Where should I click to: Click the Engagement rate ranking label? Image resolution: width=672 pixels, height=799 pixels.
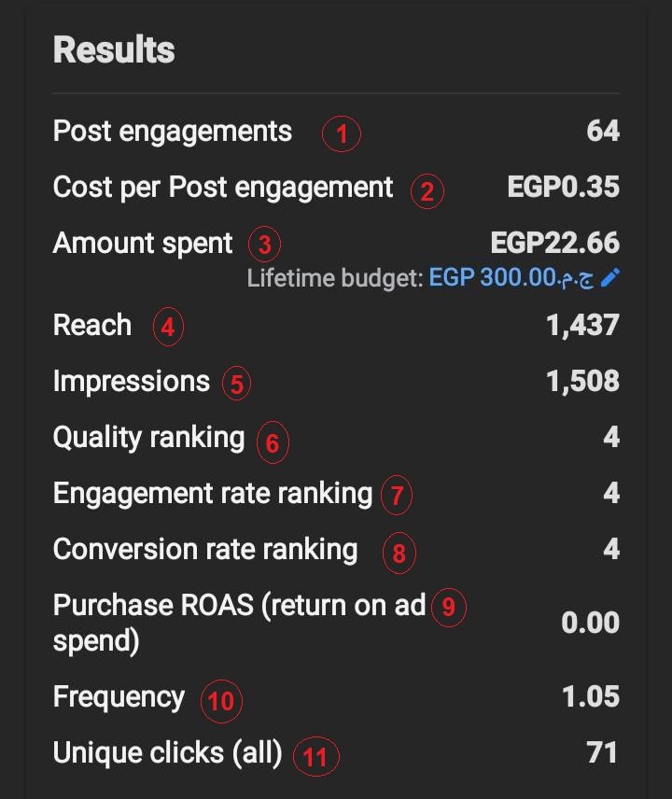(213, 495)
